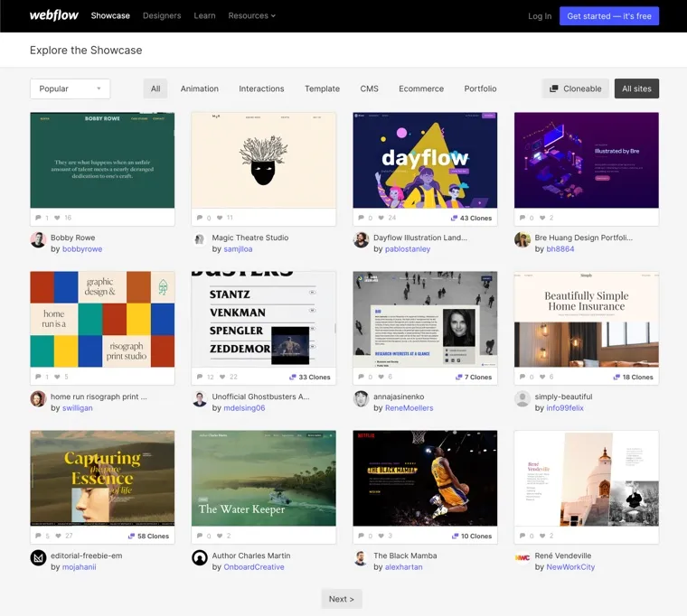Click the clone icon beside 33 Clones
The image size is (687, 616).
tap(293, 377)
